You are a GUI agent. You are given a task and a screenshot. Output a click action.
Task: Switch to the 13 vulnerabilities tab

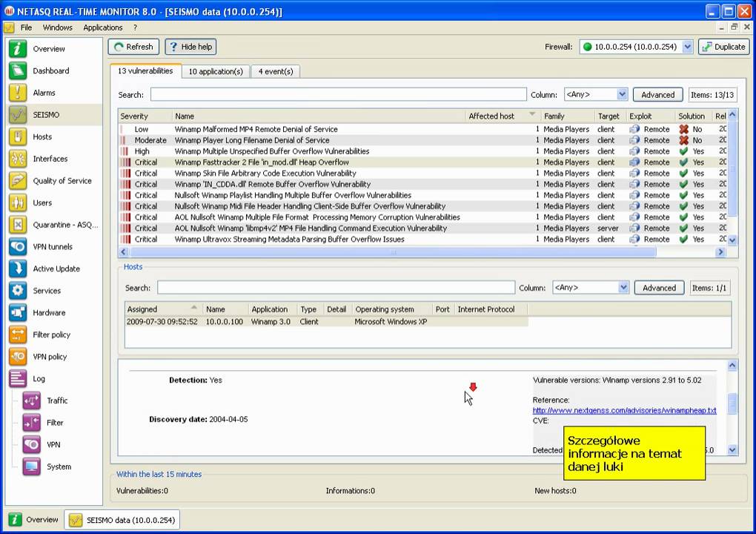(145, 71)
